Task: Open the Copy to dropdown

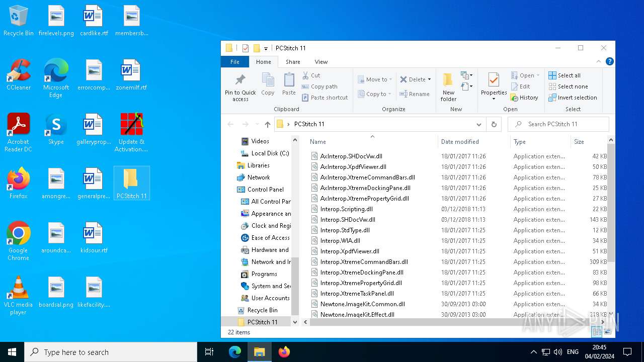Action: point(375,94)
